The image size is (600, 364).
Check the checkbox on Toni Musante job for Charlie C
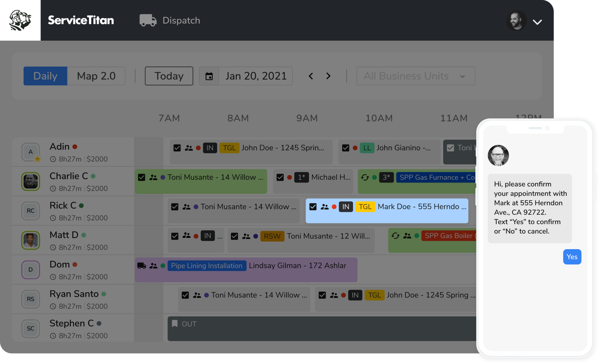point(141,177)
